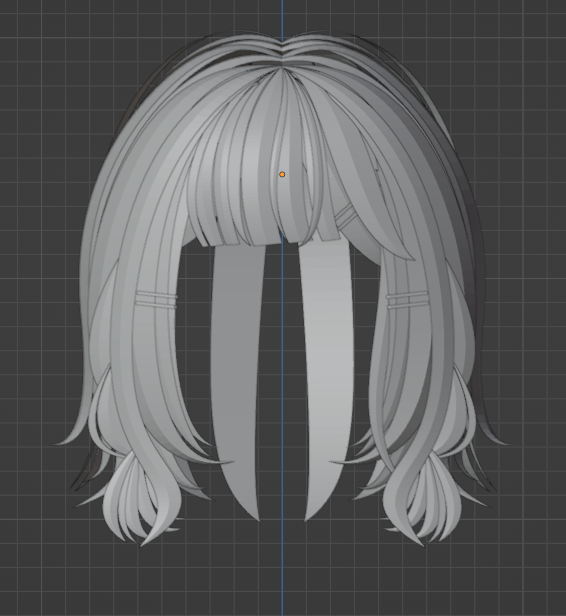Screen dimensions: 566x616
Task: Click the orange object origin point
Action: [282, 174]
